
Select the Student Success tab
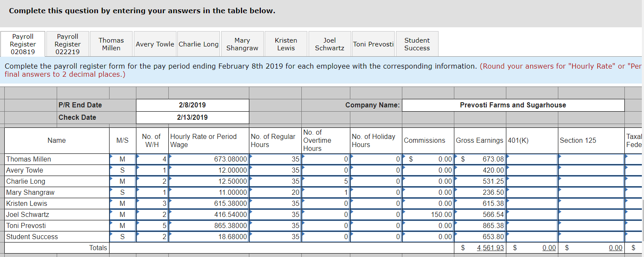tap(417, 44)
